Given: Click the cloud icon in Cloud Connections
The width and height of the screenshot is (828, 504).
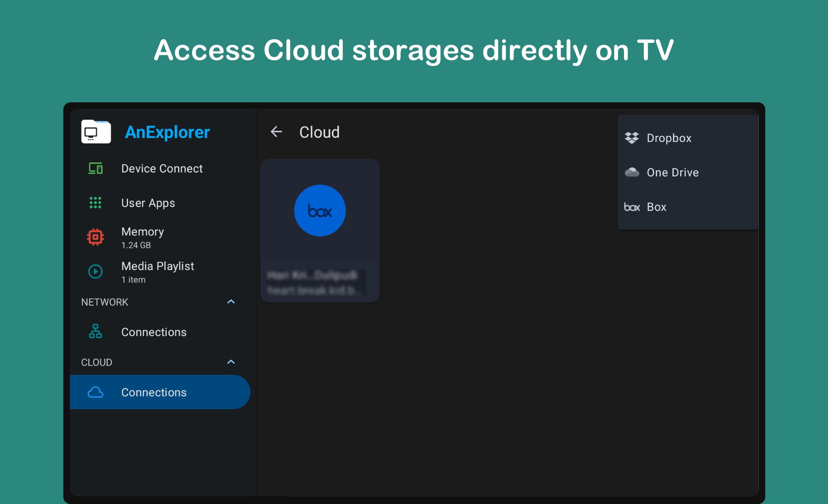Looking at the screenshot, I should (95, 392).
